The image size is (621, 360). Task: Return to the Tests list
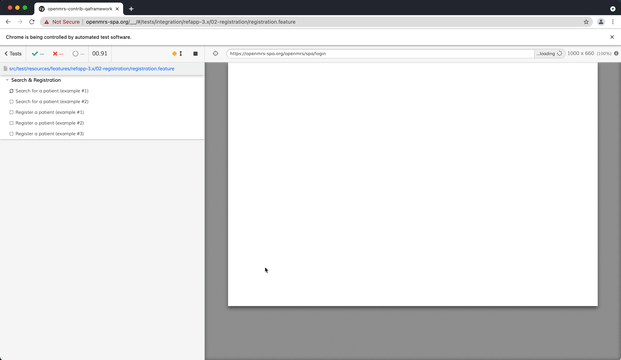(13, 53)
